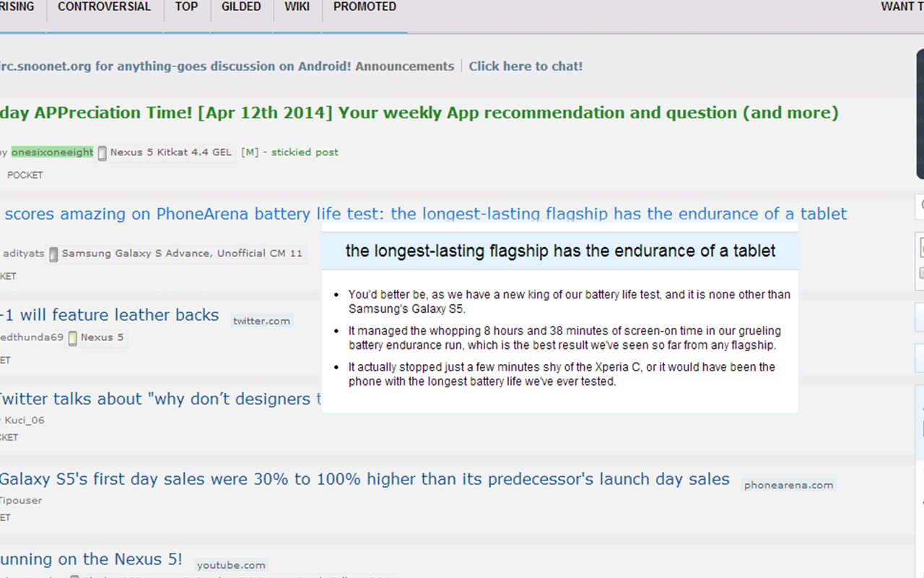The width and height of the screenshot is (924, 578).
Task: Click the [M] moderator tag
Action: pyautogui.click(x=250, y=152)
